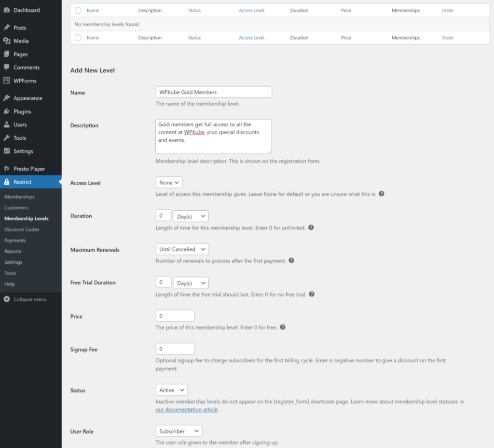The image size is (494, 448).
Task: Sort by Name in table header
Action: [x=93, y=11]
